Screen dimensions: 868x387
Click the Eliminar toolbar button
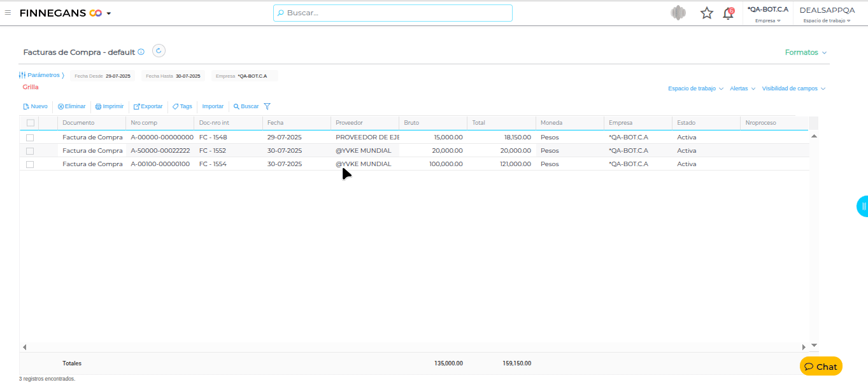pos(71,106)
